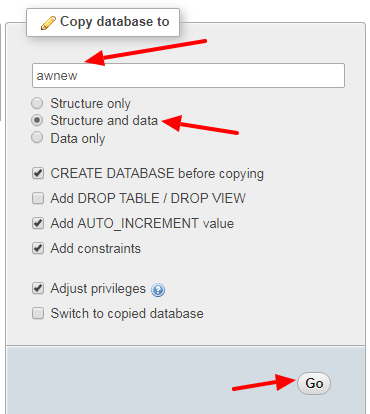
Task: Check the Switch to copied database box
Action: [38, 313]
